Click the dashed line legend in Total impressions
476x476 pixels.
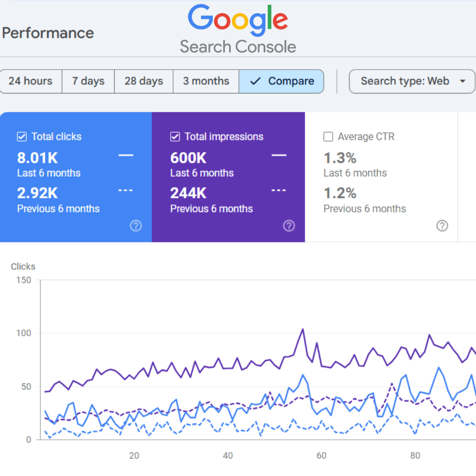point(279,190)
